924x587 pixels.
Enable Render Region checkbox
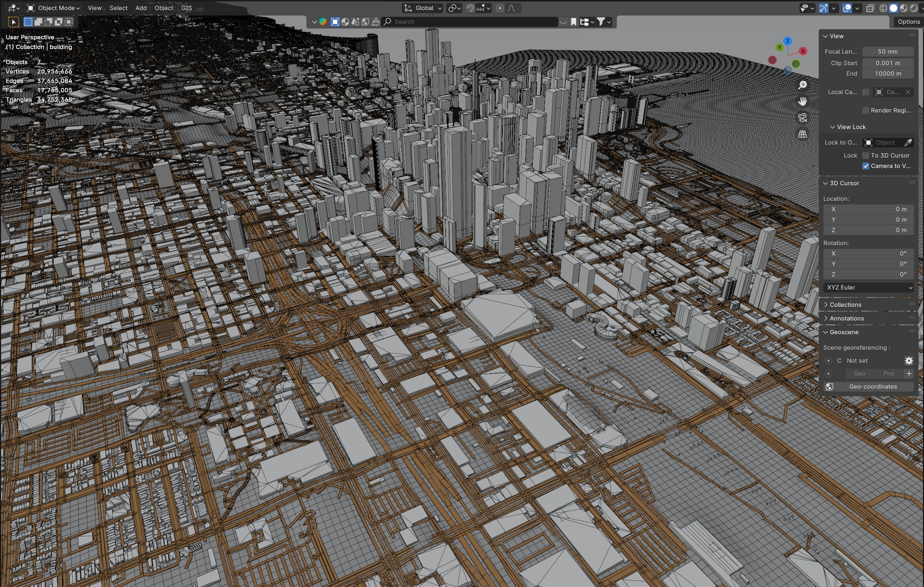click(866, 110)
